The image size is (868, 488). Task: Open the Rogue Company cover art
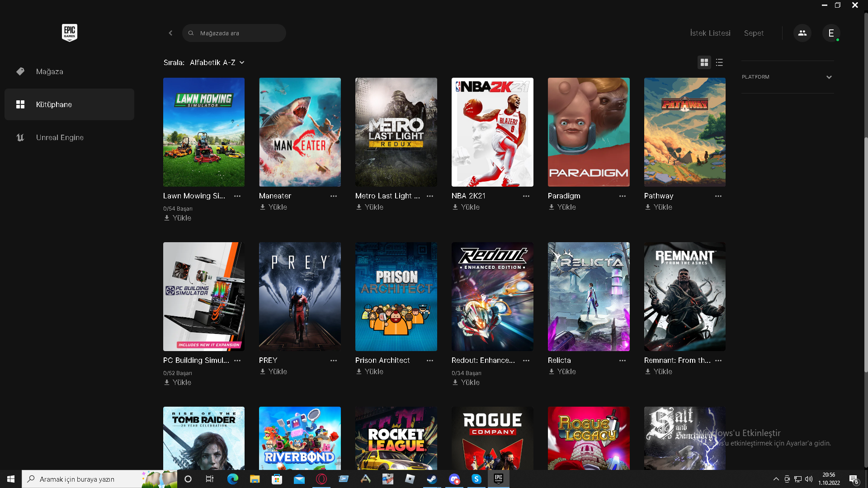pyautogui.click(x=492, y=438)
